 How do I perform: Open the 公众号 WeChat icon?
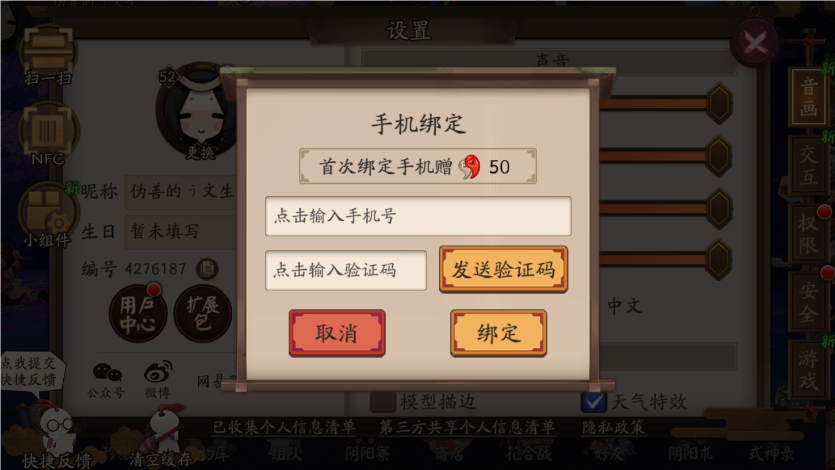pos(106,380)
